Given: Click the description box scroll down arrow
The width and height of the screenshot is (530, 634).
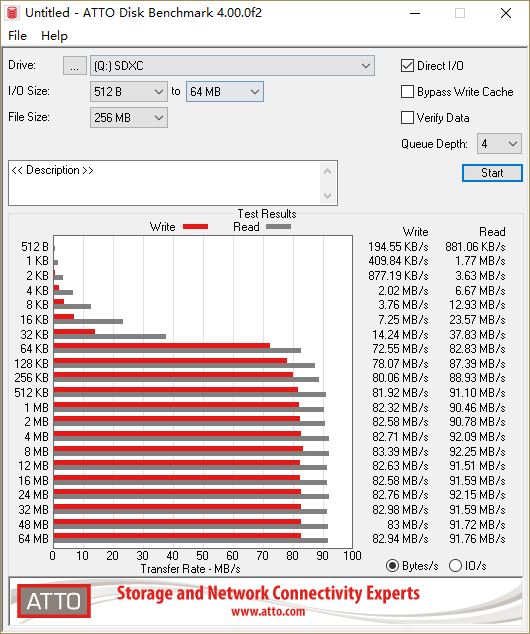Looking at the screenshot, I should pos(327,196).
